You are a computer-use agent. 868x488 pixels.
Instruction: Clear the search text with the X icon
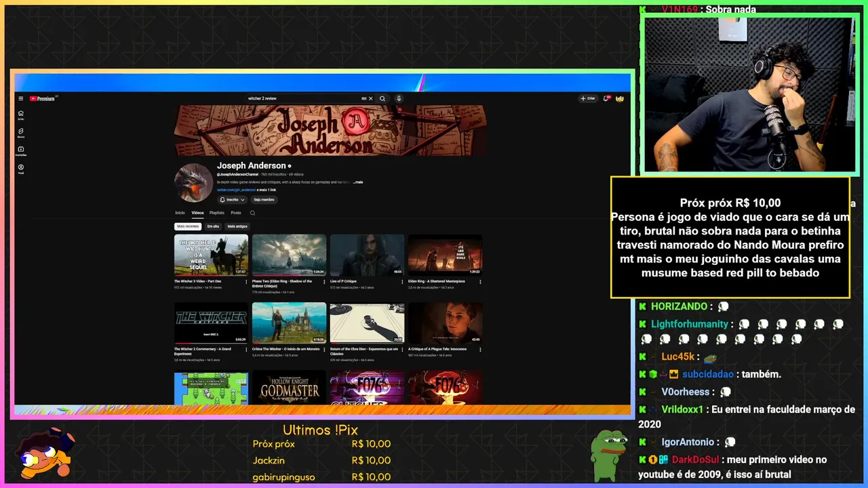point(371,98)
